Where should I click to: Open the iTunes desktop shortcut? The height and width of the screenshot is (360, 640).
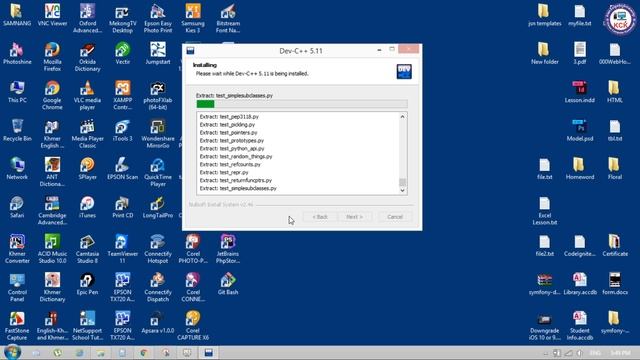(x=87, y=207)
